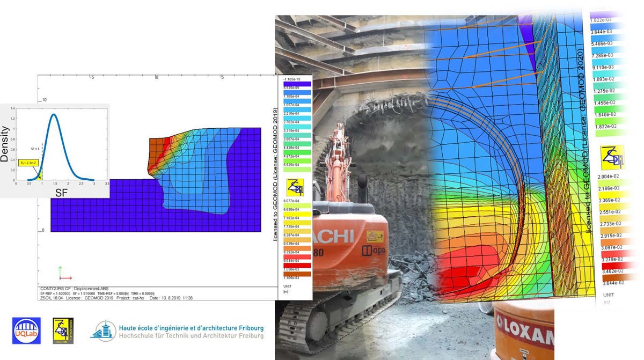This screenshot has width=644, height=360.
Task: Pick the brown 1.105e-03 legend swatch
Action: click(295, 274)
